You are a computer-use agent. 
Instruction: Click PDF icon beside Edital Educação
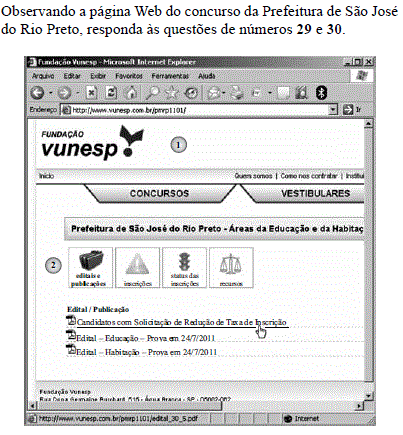point(71,335)
